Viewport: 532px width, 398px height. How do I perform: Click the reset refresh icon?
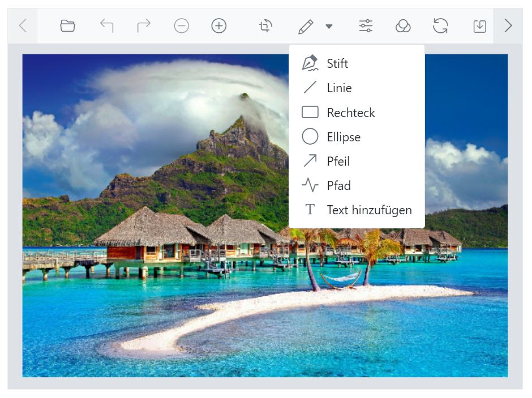[440, 26]
